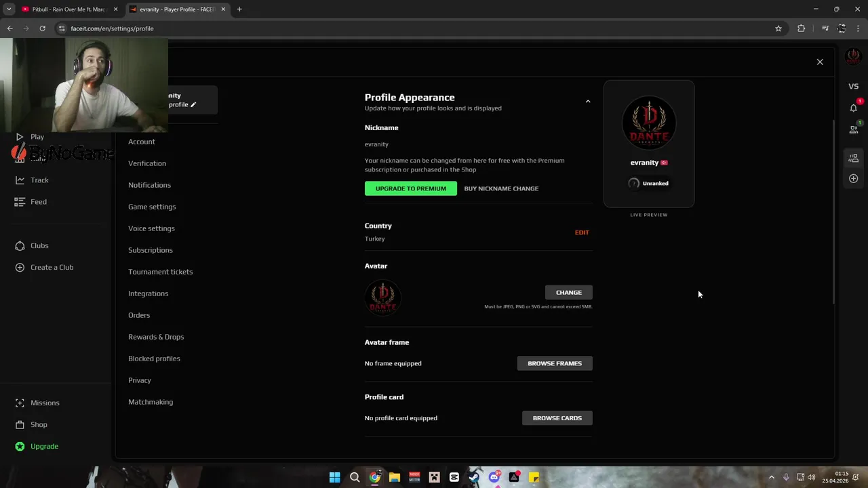Screen dimensions: 868x488
Task: Click the circled plus icon in right sidebar
Action: 854,178
